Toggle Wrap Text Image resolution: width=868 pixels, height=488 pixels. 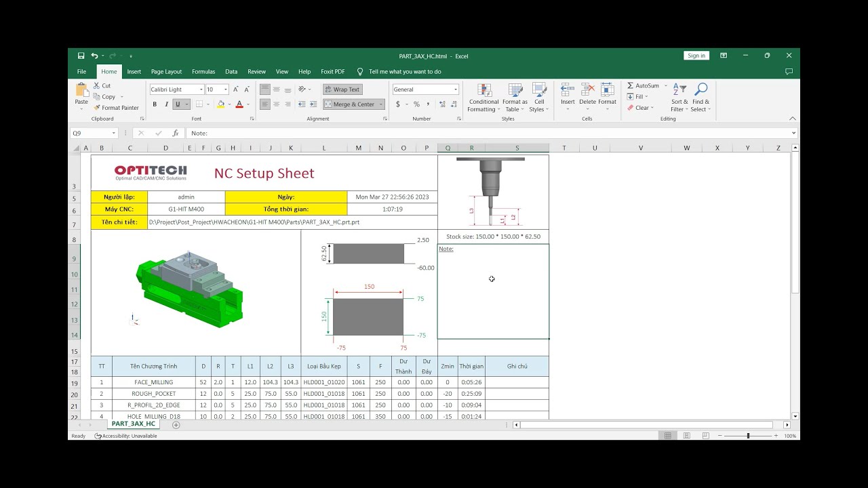342,89
